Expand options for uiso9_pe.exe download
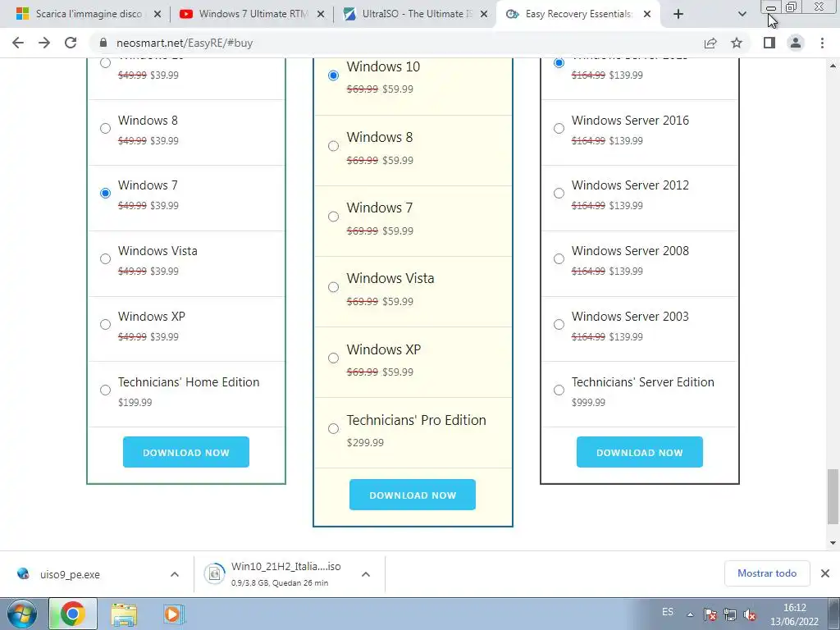This screenshot has width=840, height=630. tap(175, 574)
